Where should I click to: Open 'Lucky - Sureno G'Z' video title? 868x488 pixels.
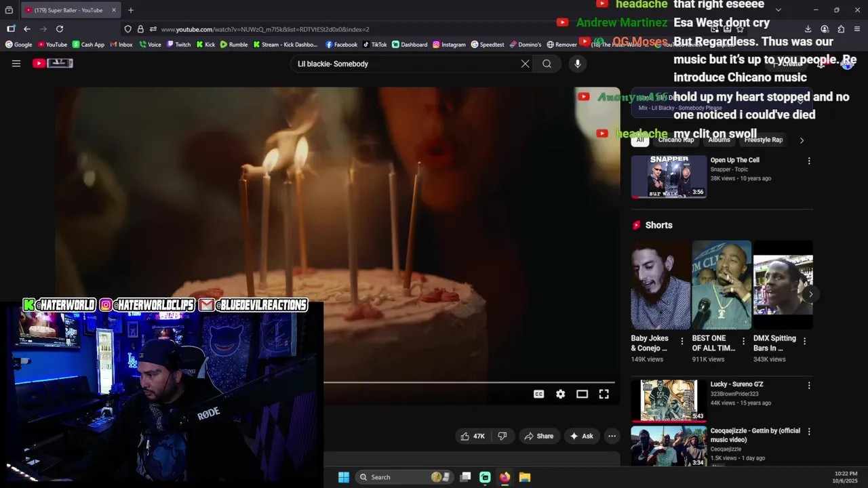(736, 384)
